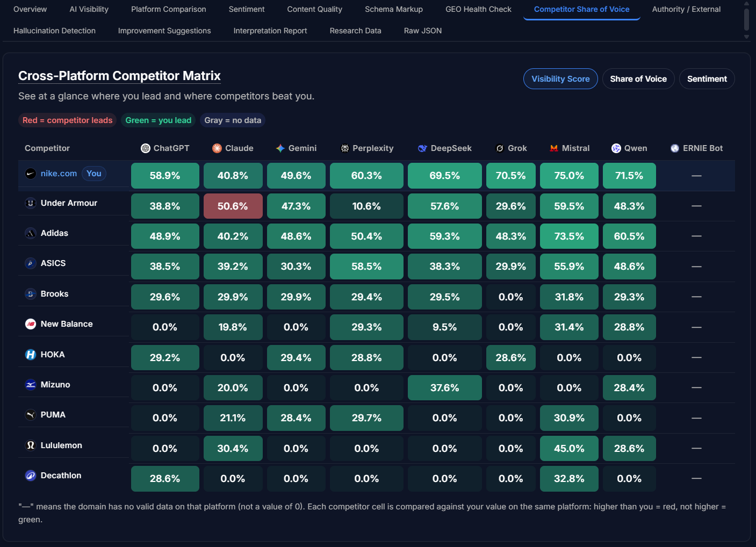The width and height of the screenshot is (756, 547).
Task: Click the Adidas logo icon
Action: [31, 233]
